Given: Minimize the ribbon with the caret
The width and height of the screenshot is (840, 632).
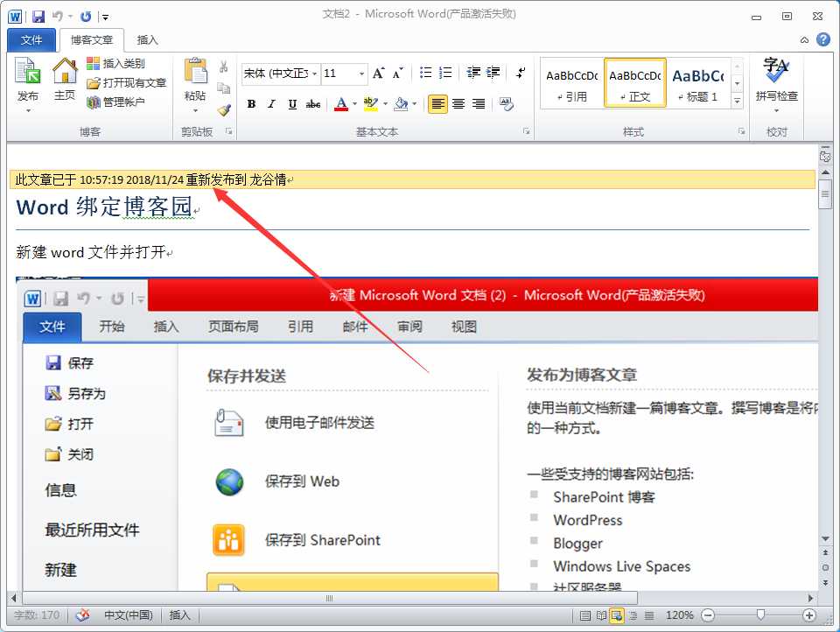Looking at the screenshot, I should click(x=804, y=39).
